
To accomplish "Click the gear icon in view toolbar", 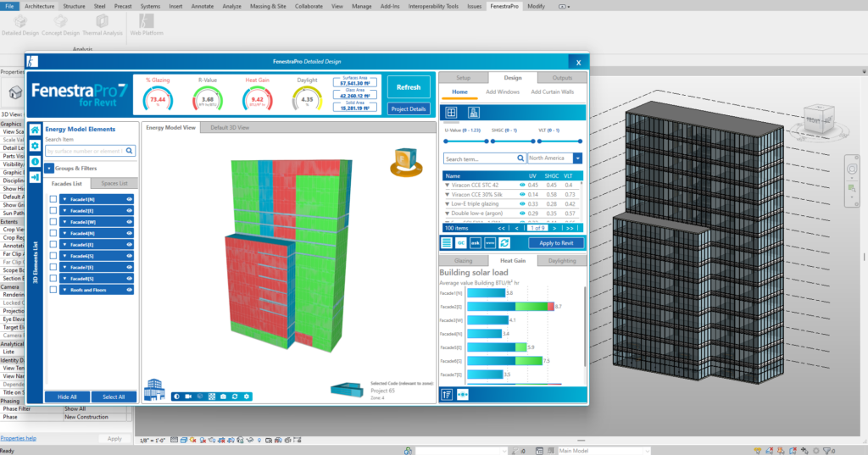I will pos(247,397).
